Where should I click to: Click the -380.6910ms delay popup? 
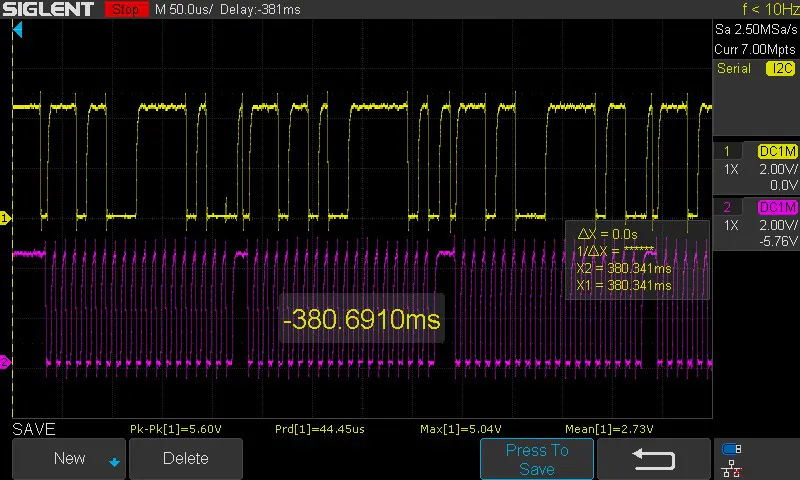(361, 319)
